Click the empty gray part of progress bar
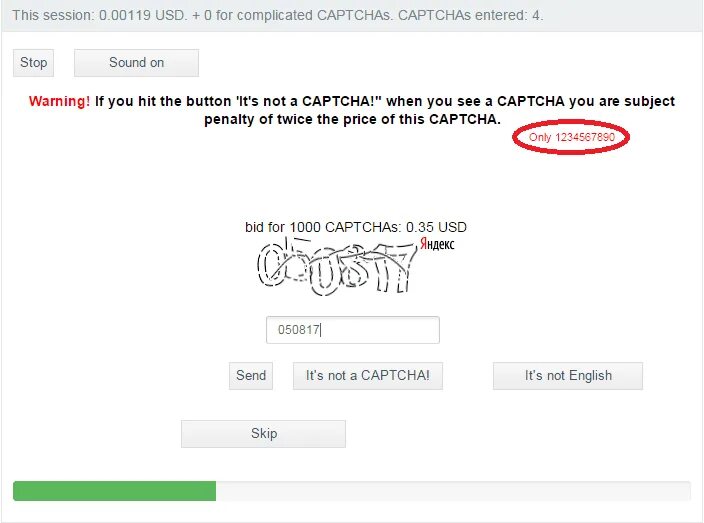This screenshot has width=704, height=523. pos(453,491)
